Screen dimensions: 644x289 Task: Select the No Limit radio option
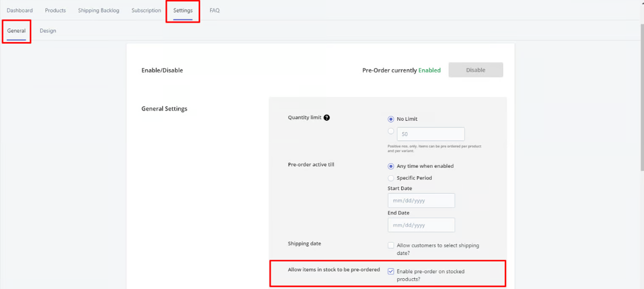[391, 119]
